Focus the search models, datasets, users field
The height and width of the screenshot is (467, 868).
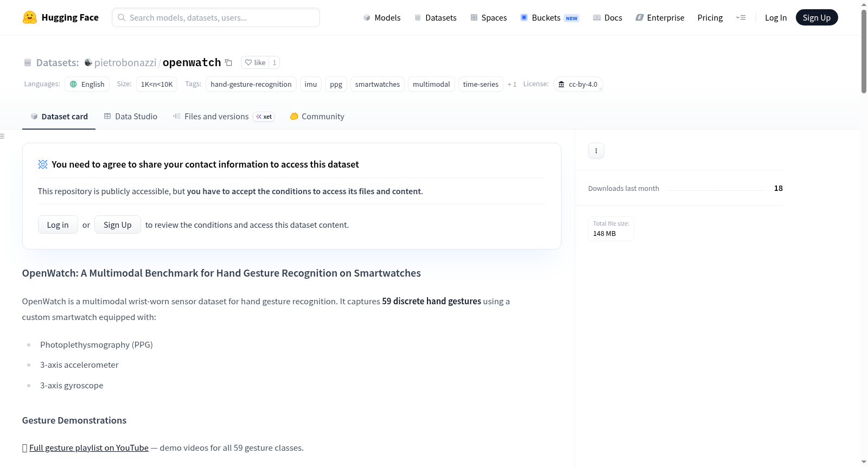pyautogui.click(x=216, y=17)
